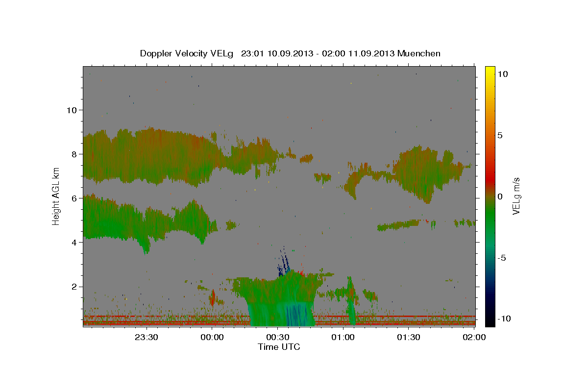Click the colorbar tick label "-5"
The height and width of the screenshot is (392, 588).
click(501, 257)
